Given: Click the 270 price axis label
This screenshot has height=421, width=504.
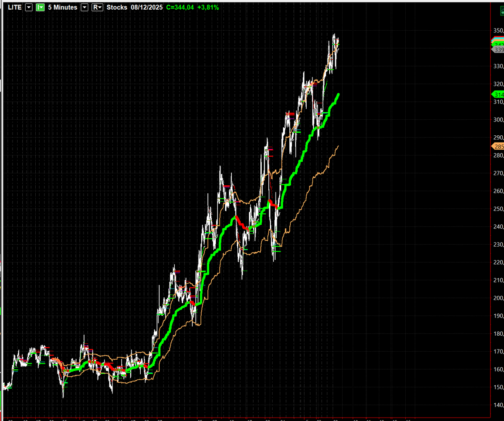Looking at the screenshot, I should pyautogui.click(x=499, y=173).
